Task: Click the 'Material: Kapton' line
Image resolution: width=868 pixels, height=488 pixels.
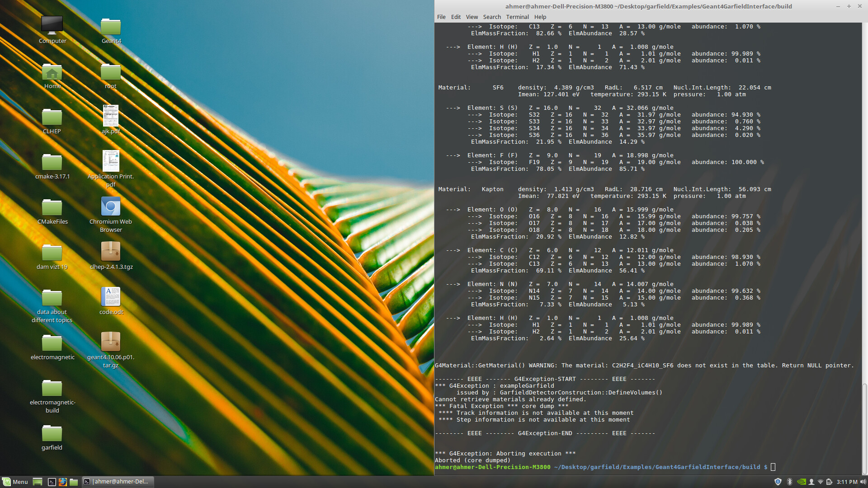Action: coord(605,189)
